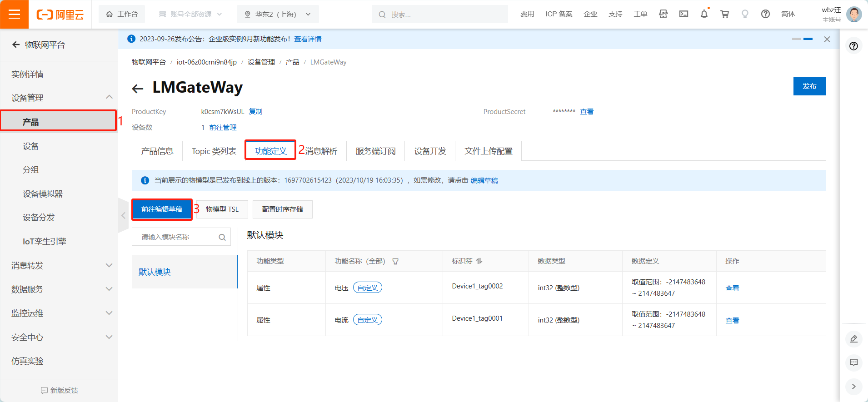868x402 pixels.
Task: Open the 工作台 workbench home
Action: click(x=122, y=14)
